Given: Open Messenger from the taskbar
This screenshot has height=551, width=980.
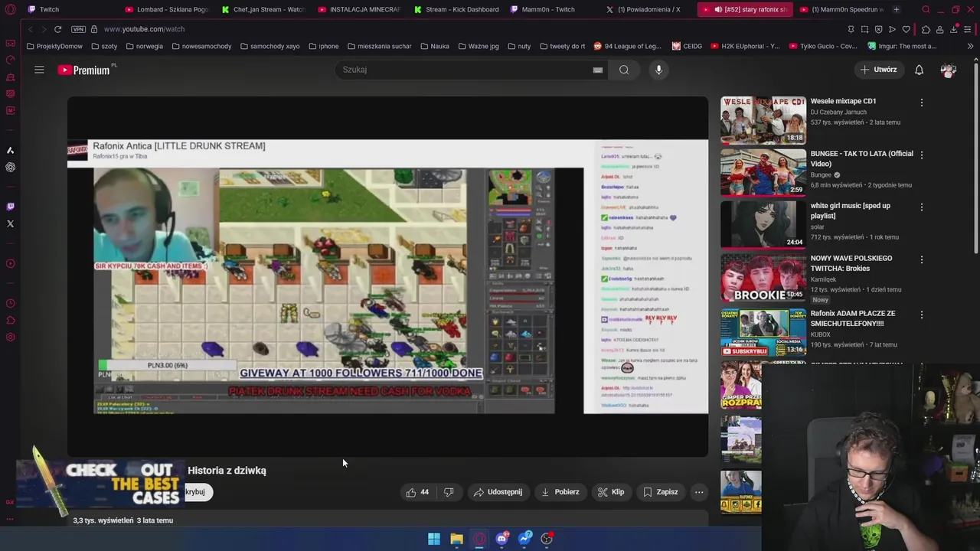Looking at the screenshot, I should click(524, 539).
